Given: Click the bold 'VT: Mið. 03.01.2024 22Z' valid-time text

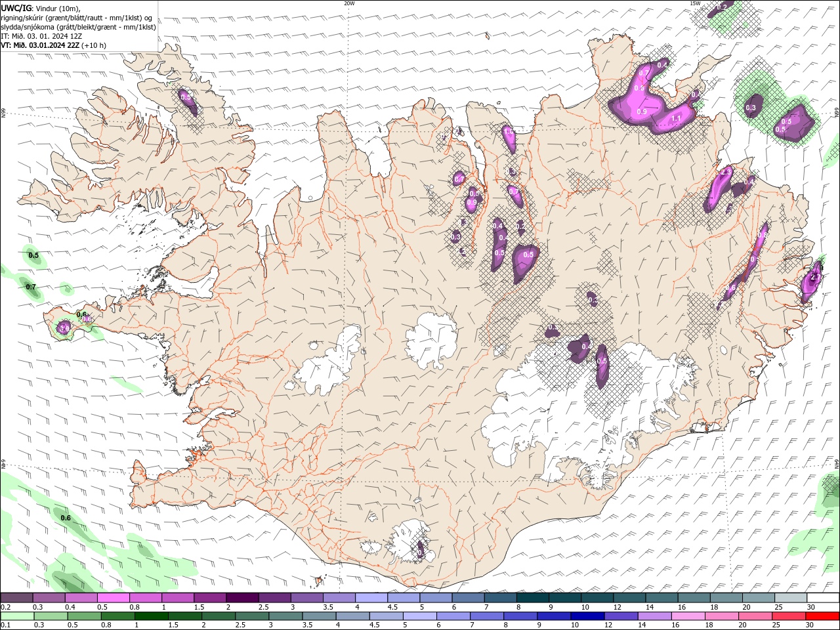Looking at the screenshot, I should coord(40,45).
